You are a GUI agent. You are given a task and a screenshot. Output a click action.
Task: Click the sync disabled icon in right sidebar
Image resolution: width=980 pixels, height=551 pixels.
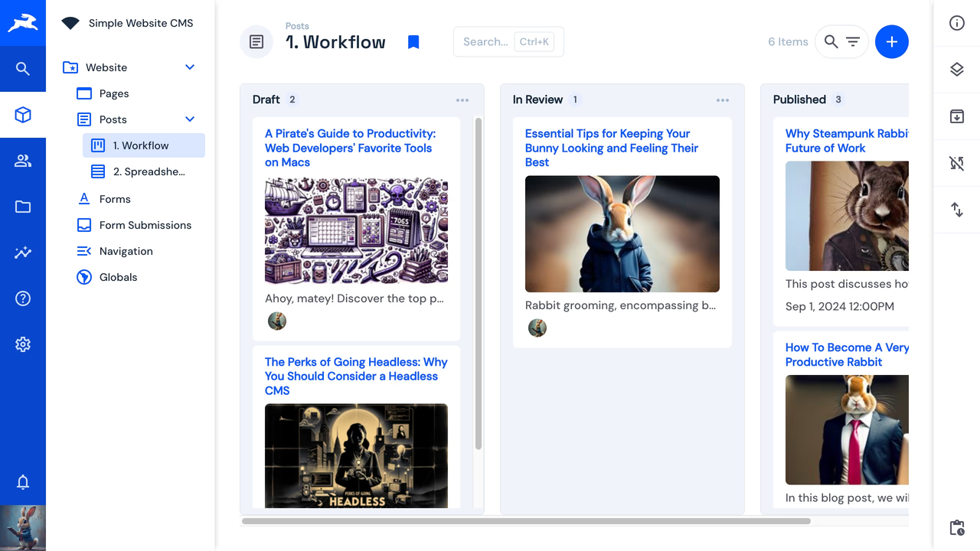pyautogui.click(x=956, y=163)
